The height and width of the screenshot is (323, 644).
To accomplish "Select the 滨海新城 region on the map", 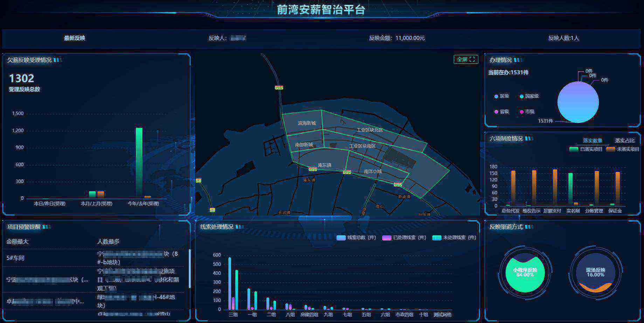I will [306, 123].
